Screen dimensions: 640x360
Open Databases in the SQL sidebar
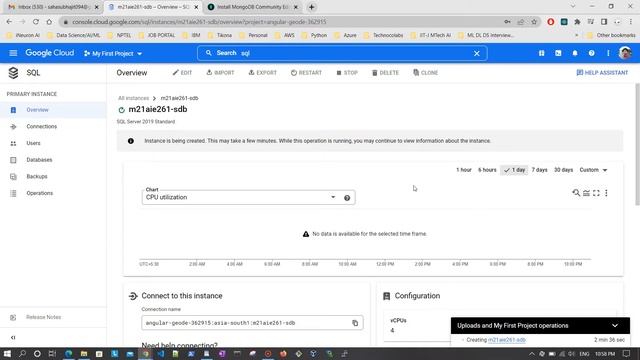pyautogui.click(x=53, y=160)
